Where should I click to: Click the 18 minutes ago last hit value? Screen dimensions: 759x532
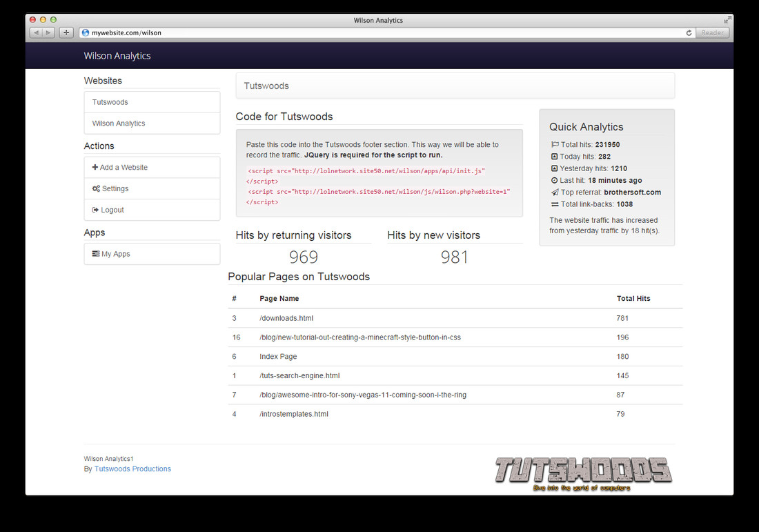tap(615, 180)
